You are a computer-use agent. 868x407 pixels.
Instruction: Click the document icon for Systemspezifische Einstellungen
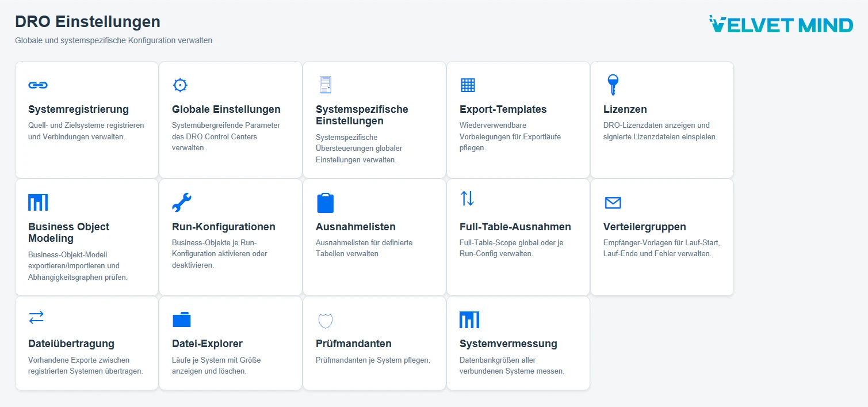point(326,85)
